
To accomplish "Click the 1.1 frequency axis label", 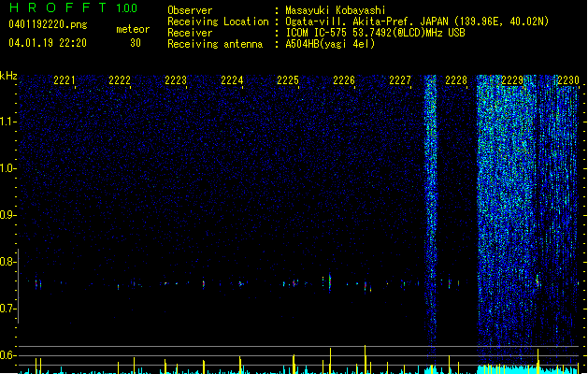I will tap(7, 122).
